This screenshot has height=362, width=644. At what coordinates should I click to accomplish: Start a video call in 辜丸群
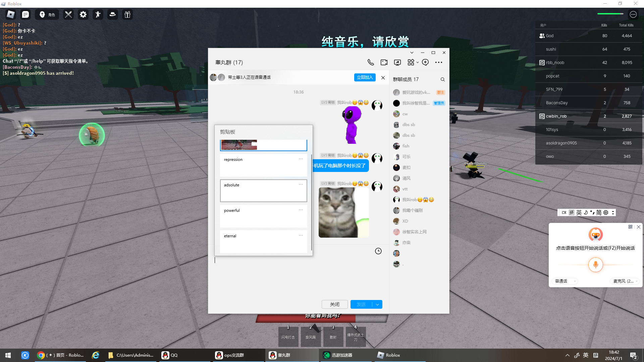[384, 62]
